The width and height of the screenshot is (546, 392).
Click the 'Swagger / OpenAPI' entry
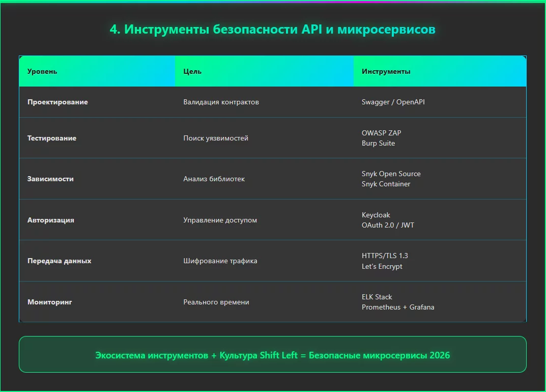(x=393, y=102)
